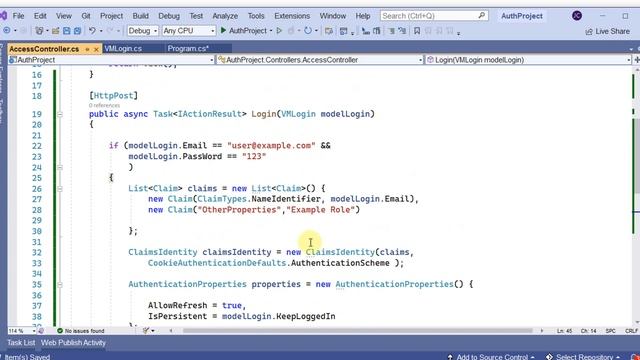Image resolution: width=640 pixels, height=360 pixels.
Task: Click the search magnifier icon
Action: pyautogui.click(x=482, y=16)
